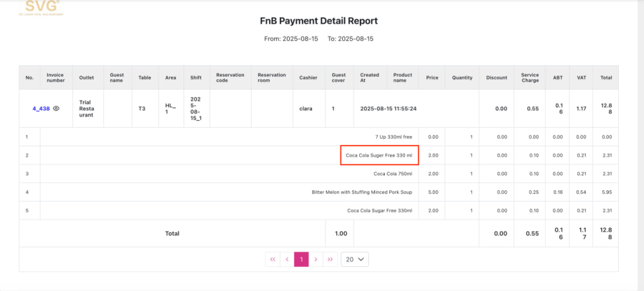Select highlighted Coca Cola Suger Free 330 ml cell
The width and height of the screenshot is (644, 291).
coord(379,155)
